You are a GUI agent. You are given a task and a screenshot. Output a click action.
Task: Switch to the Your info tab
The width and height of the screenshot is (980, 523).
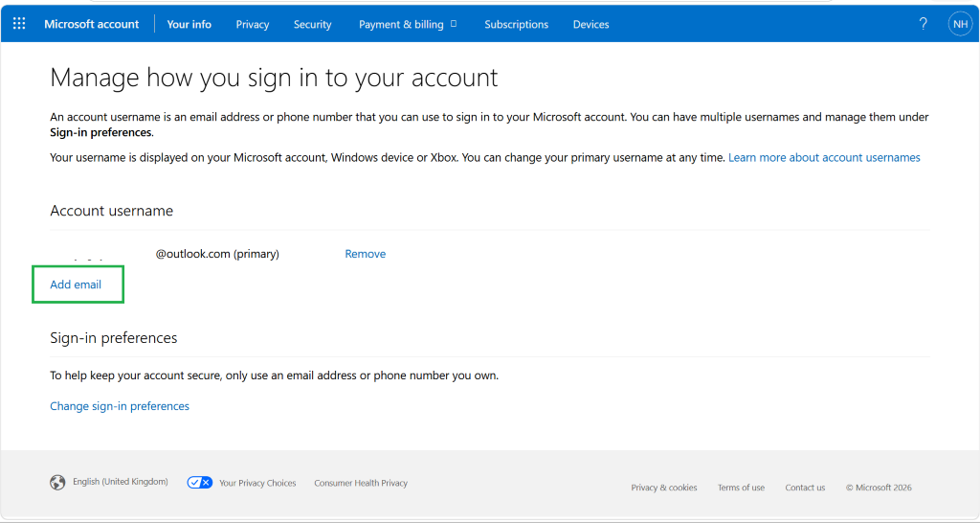[x=189, y=24]
